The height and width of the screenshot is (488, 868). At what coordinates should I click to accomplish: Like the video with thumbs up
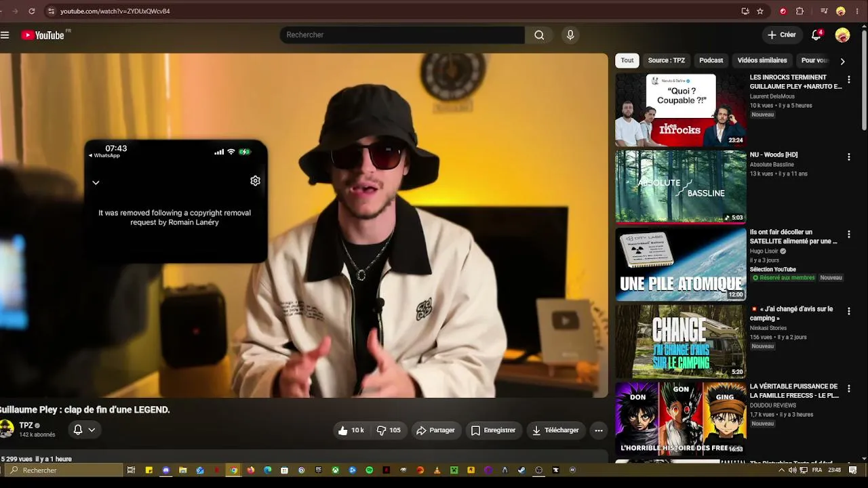[351, 430]
